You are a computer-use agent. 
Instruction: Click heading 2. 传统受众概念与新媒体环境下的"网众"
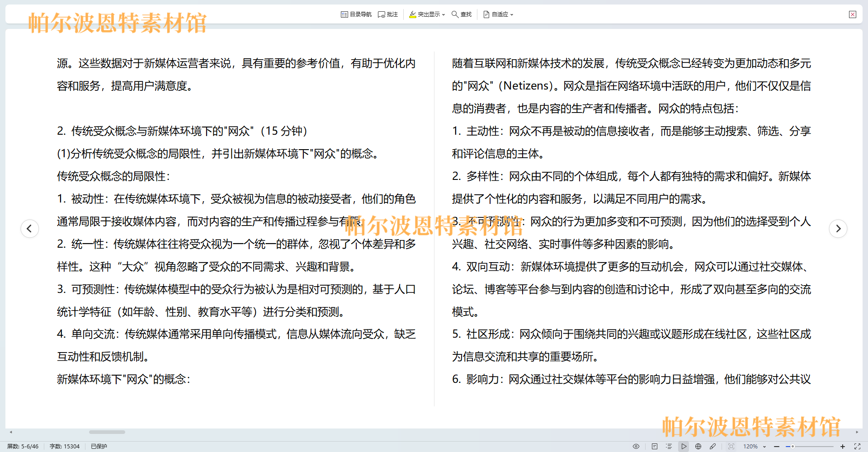click(x=182, y=131)
